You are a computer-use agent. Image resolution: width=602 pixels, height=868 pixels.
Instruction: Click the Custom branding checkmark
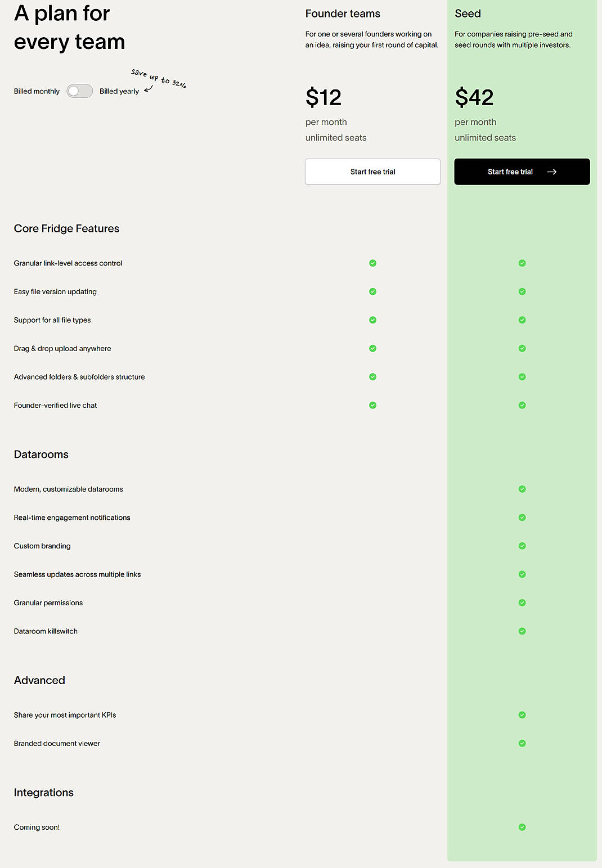coord(522,546)
